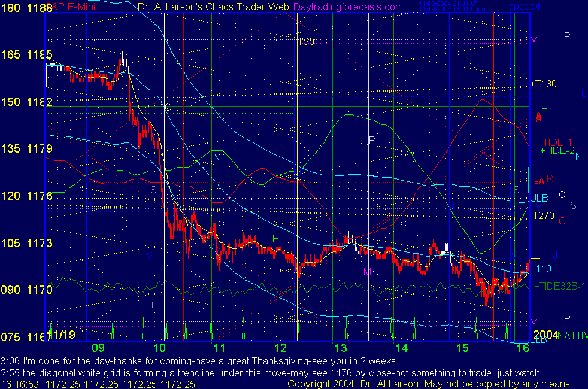Open the Daytradingforecasts.com link

coord(348,7)
